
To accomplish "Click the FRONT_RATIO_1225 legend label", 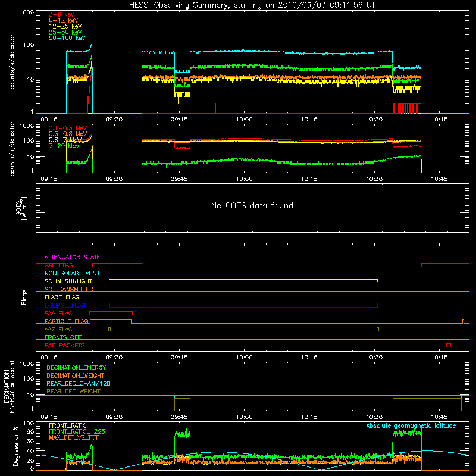I will 77,431.
